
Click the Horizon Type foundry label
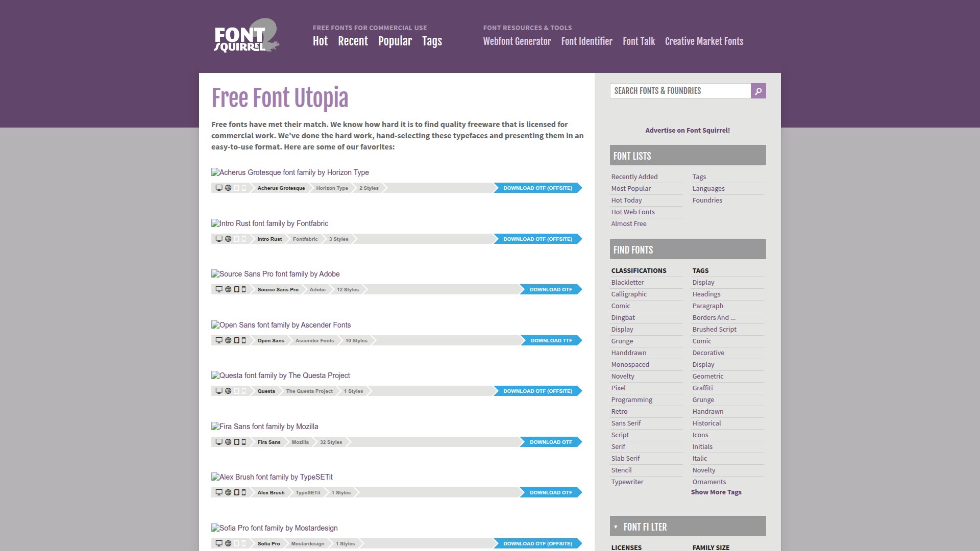pyautogui.click(x=332, y=188)
